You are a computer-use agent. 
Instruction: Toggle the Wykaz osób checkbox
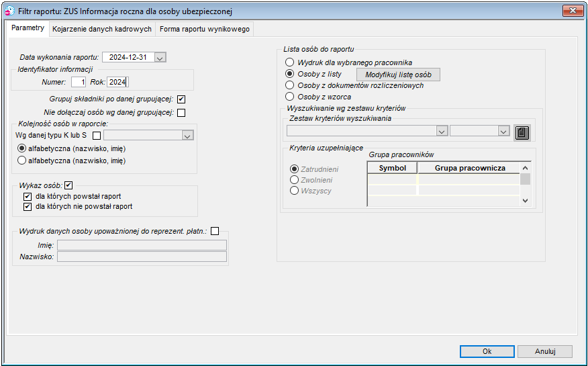[x=68, y=185]
